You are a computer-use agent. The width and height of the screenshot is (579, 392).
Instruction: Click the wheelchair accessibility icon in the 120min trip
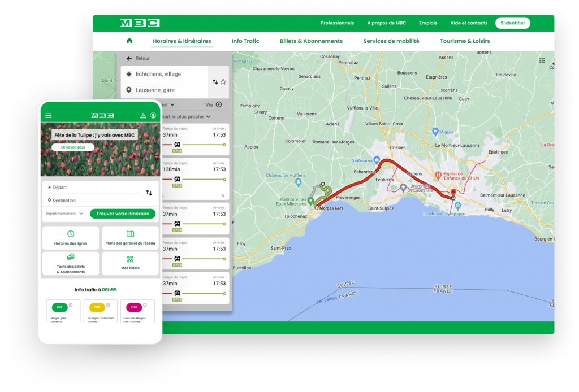[223, 196]
